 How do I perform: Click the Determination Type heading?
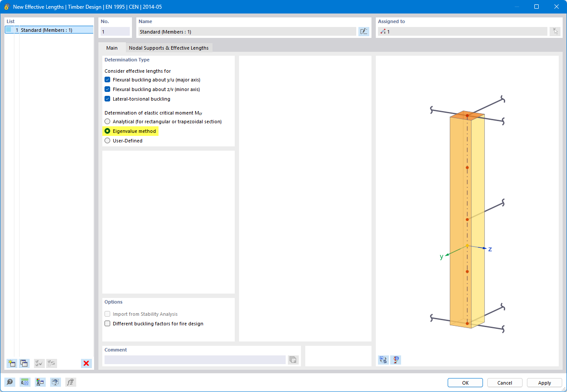pos(127,60)
